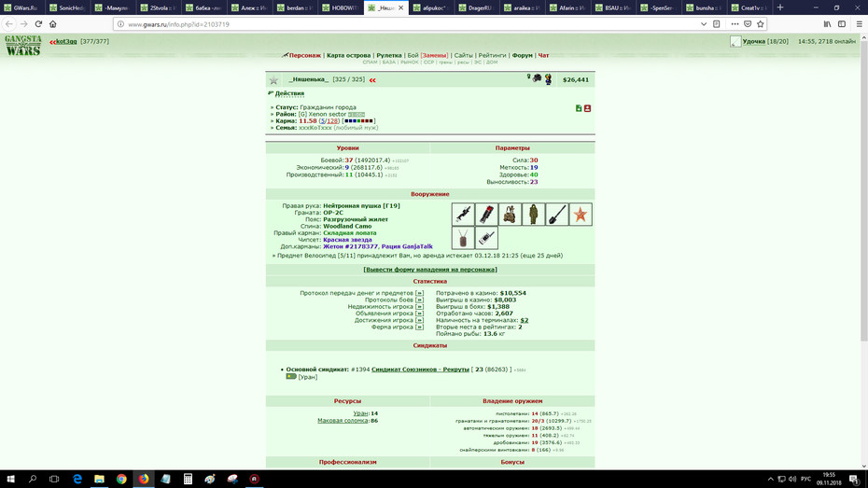868x488 pixels.
Task: Expand the address bar history dropdown
Action: (x=704, y=24)
